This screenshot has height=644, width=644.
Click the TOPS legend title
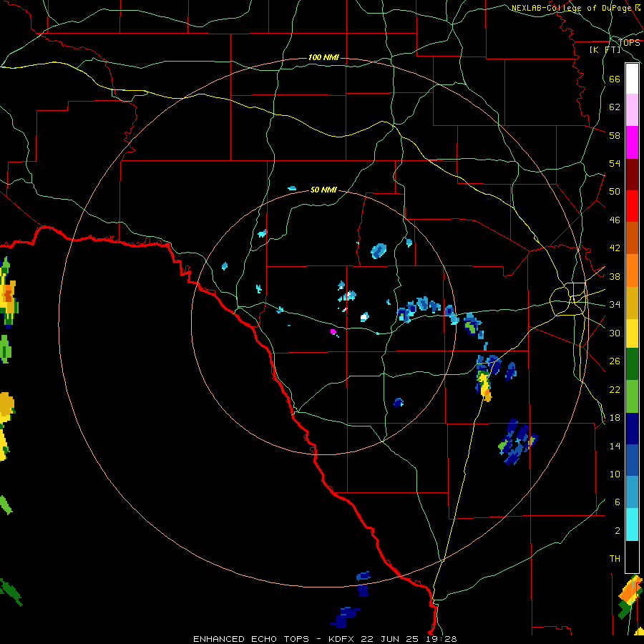coord(629,43)
